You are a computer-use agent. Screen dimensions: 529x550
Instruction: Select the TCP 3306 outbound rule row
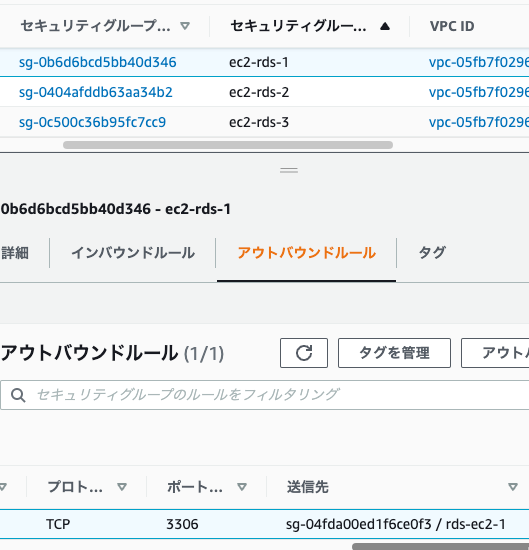coord(264,524)
